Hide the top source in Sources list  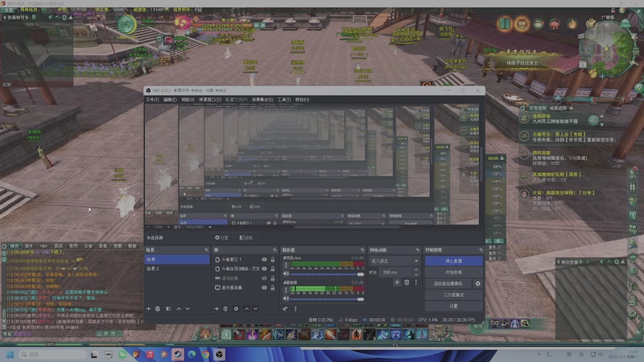(264, 259)
